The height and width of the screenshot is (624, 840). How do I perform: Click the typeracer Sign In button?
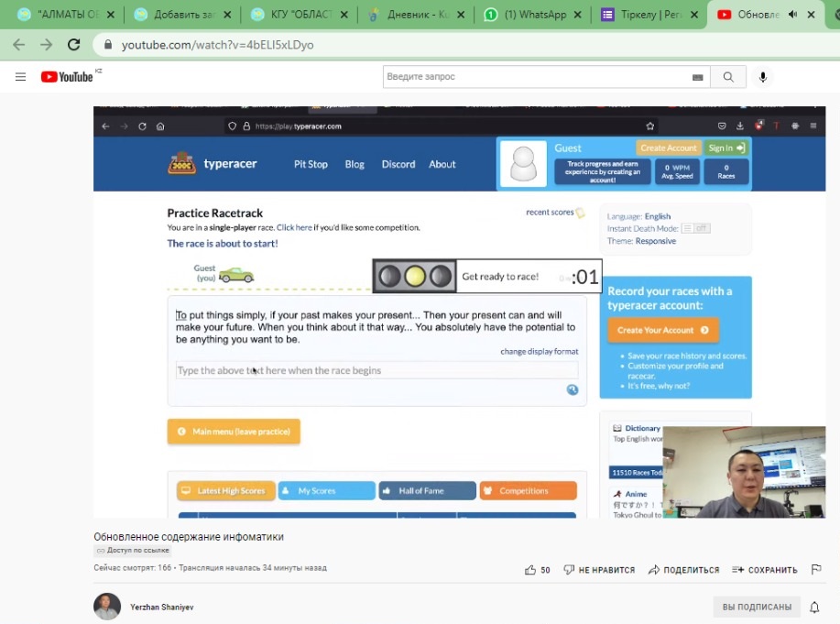[725, 148]
